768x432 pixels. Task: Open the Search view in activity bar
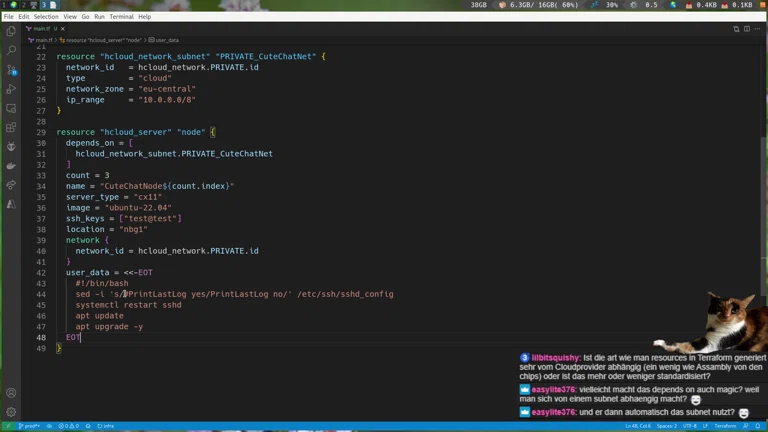tap(11, 50)
